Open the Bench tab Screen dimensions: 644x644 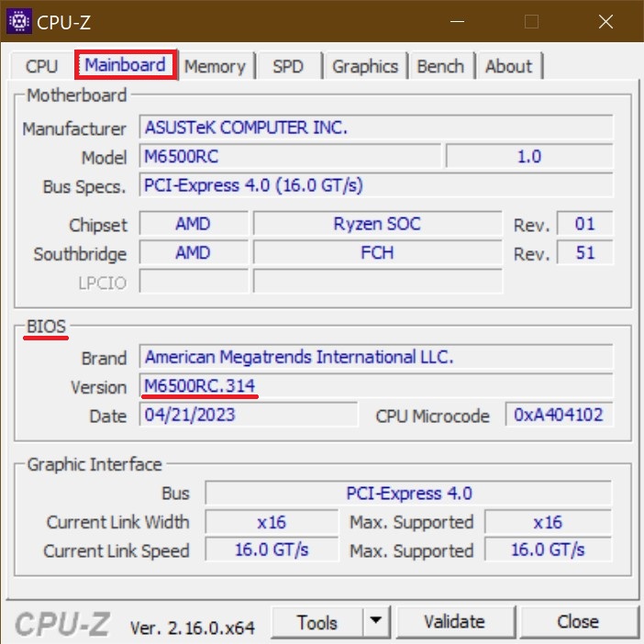pos(440,66)
